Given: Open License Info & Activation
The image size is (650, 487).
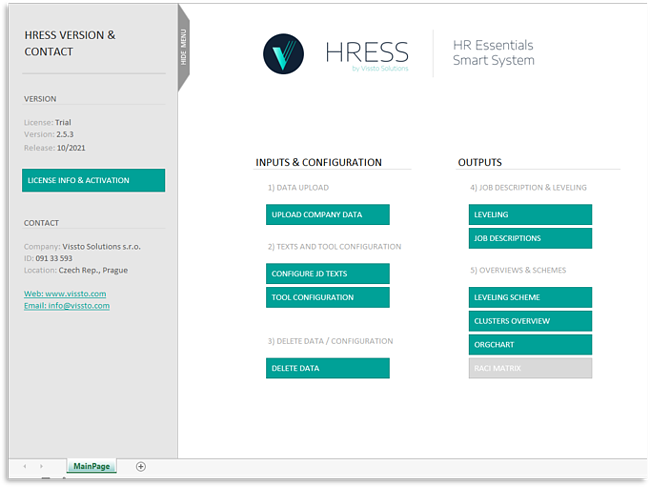Looking at the screenshot, I should (x=93, y=180).
